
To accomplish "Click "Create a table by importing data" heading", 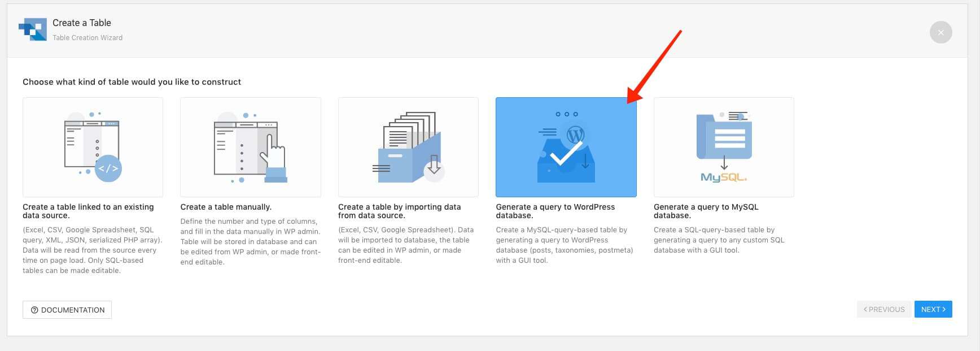I will pos(399,211).
